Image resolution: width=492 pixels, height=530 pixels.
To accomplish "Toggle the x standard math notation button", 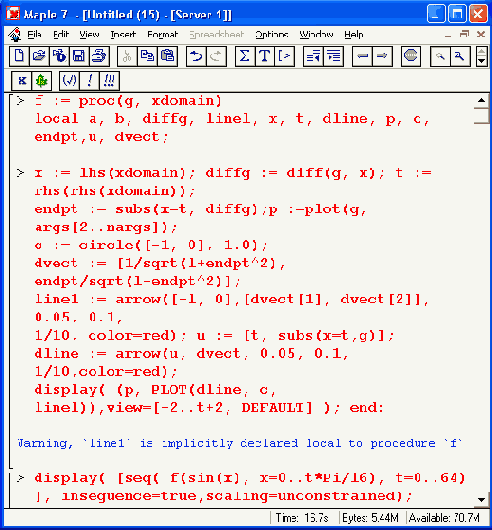I will [x=22, y=81].
